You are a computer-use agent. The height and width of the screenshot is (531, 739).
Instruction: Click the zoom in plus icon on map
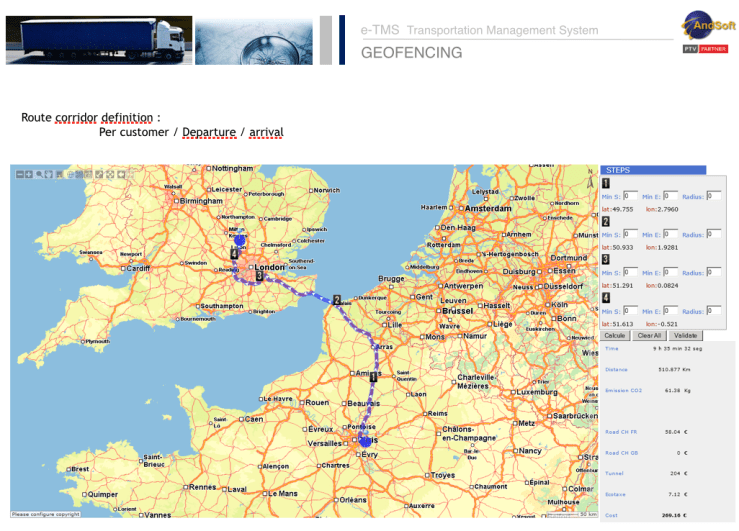click(x=28, y=174)
